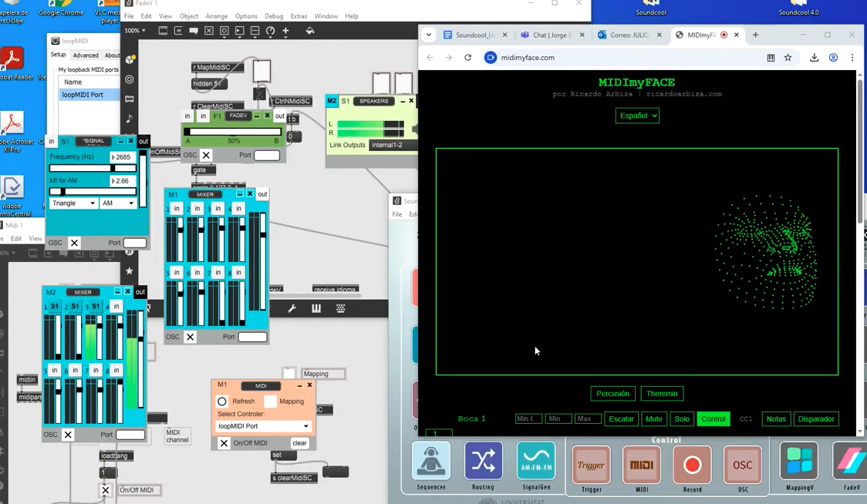Image resolution: width=867 pixels, height=504 pixels.
Task: Open the Sequencer module icon
Action: coord(431,462)
